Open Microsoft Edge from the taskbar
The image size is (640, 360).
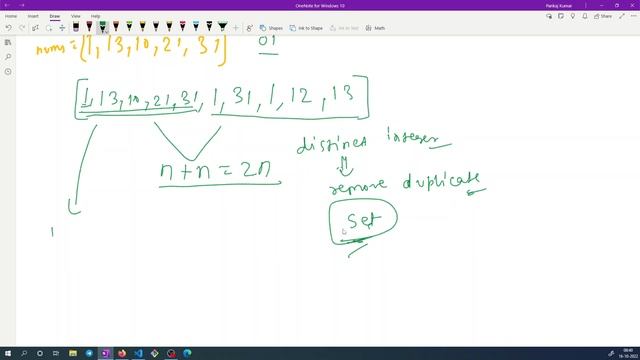187,353
